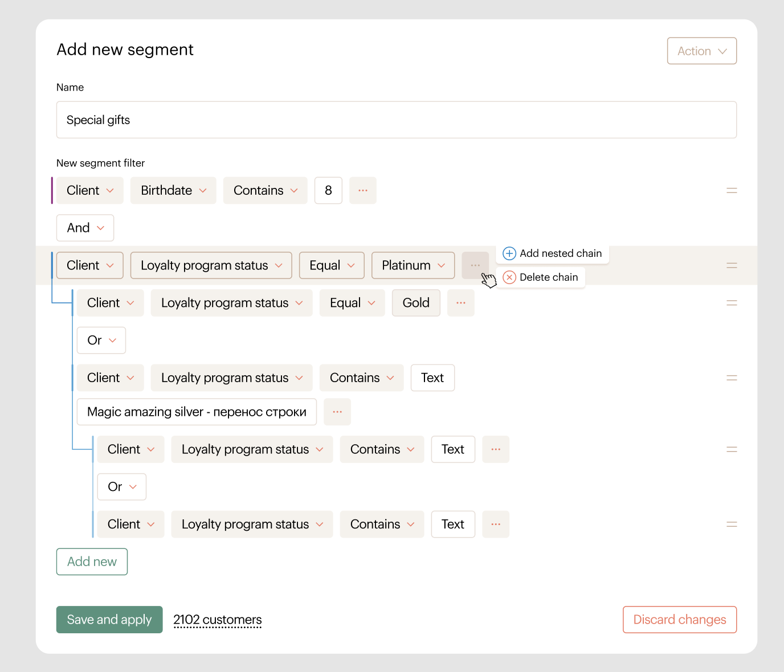784x672 pixels.
Task: Click drag handle on the Birthdate row
Action: pos(732,190)
